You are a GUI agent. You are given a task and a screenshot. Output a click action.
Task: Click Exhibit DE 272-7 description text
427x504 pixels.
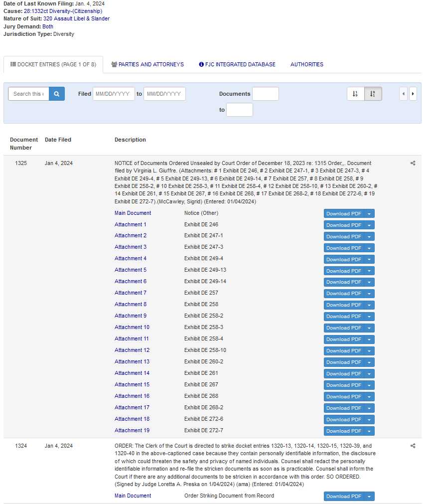204,430
